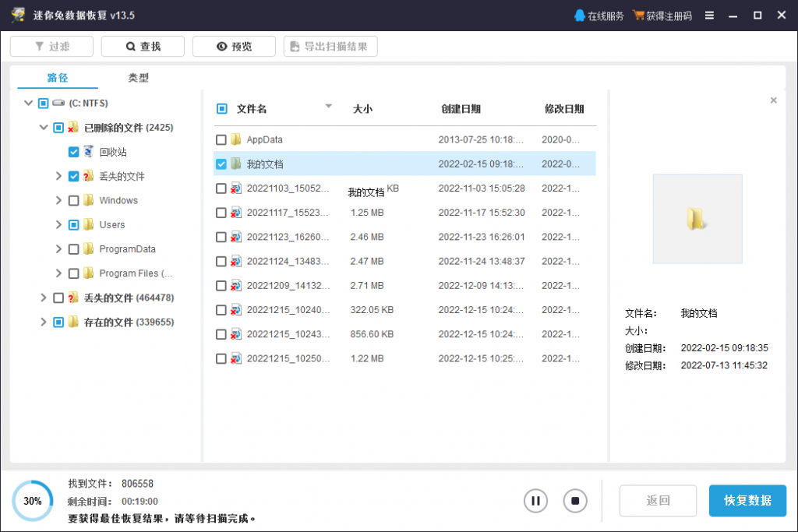Toggle the 回收站 checkbox

coord(73,152)
